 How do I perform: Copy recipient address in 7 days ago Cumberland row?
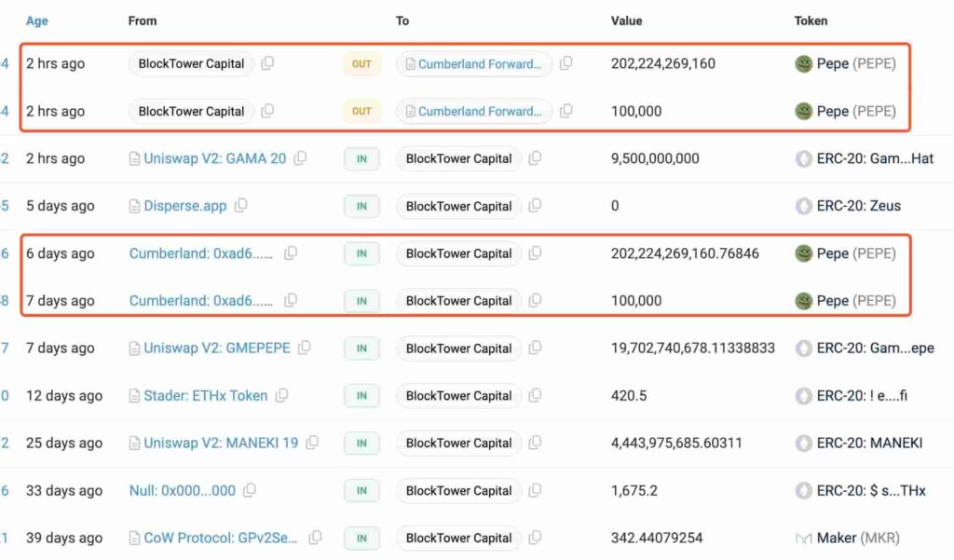click(535, 301)
